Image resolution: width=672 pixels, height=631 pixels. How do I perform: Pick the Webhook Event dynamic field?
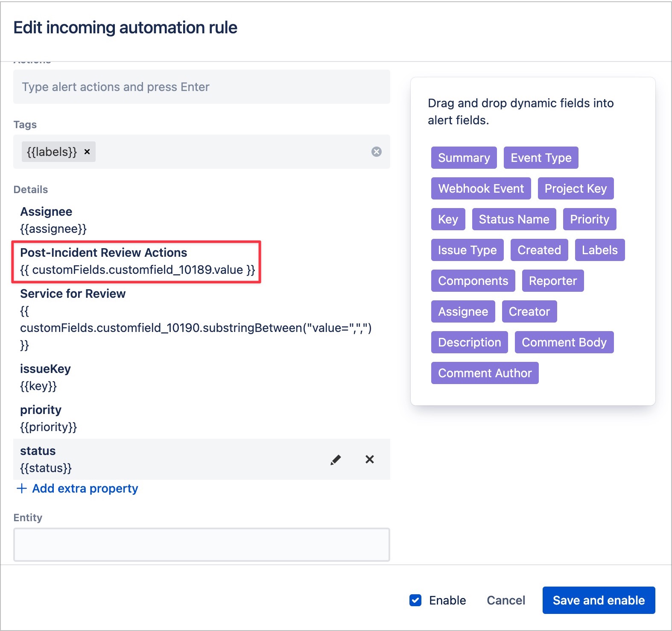click(481, 188)
